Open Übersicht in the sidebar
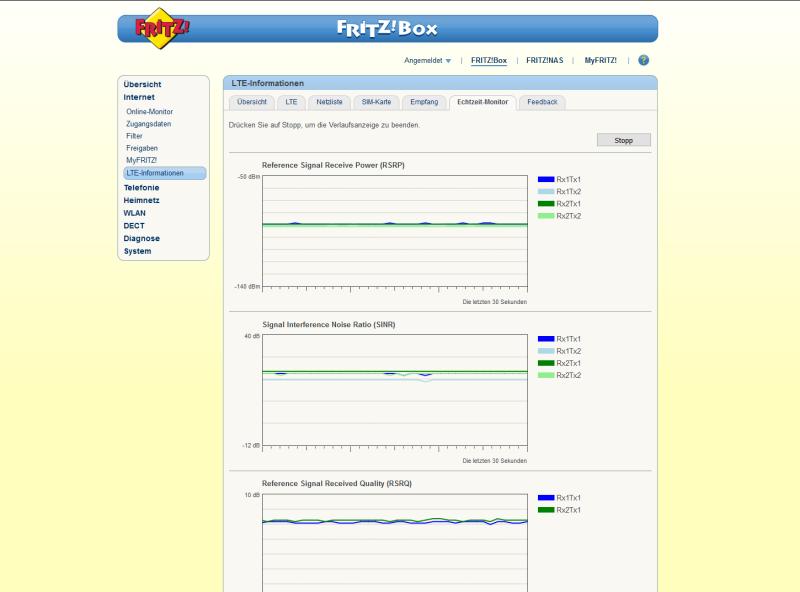Image resolution: width=800 pixels, height=592 pixels. [142, 84]
